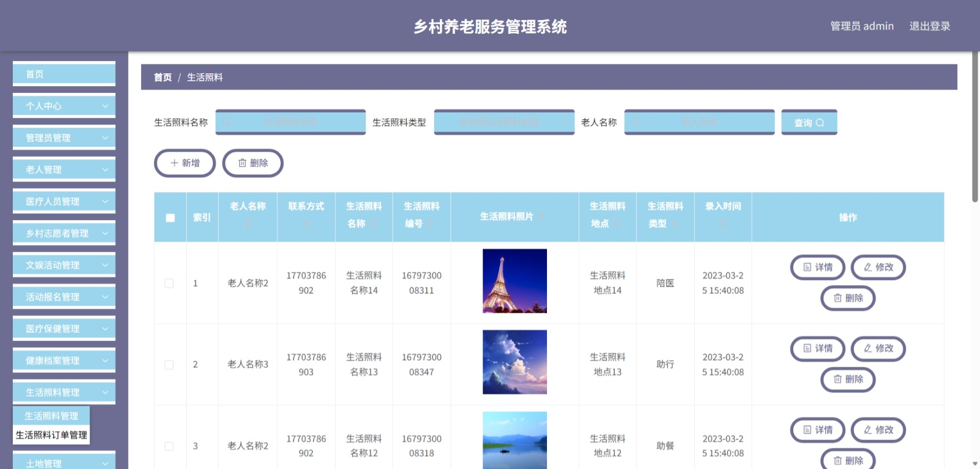Focus the 老人名称 search input
This screenshot has width=980, height=469.
[x=699, y=122]
